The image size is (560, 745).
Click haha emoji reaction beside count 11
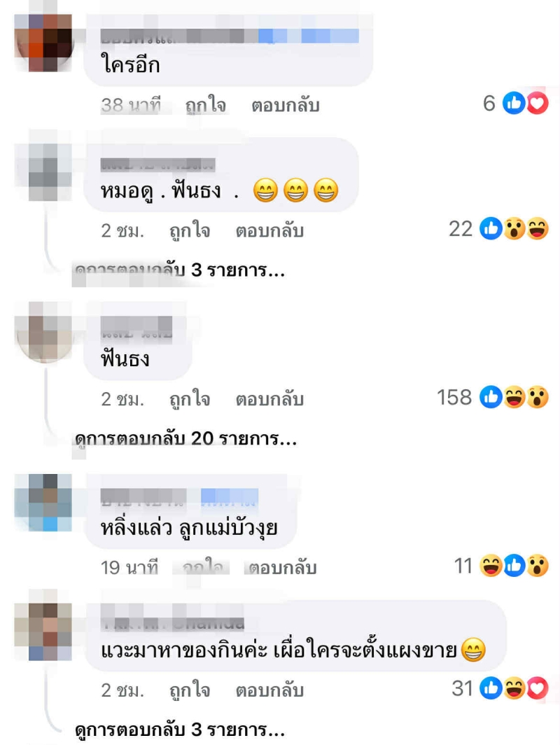[491, 566]
